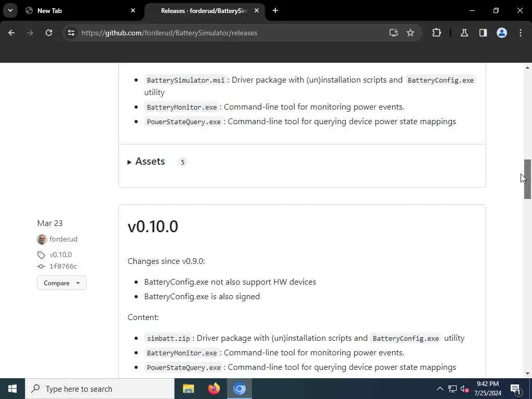View site information icon in address bar
The image size is (532, 399).
[71, 33]
